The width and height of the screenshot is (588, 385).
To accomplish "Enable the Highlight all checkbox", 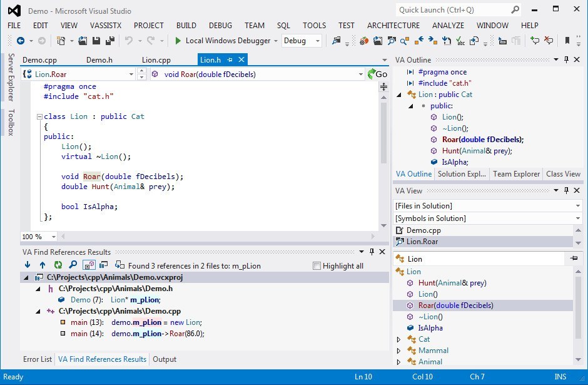I will click(317, 265).
